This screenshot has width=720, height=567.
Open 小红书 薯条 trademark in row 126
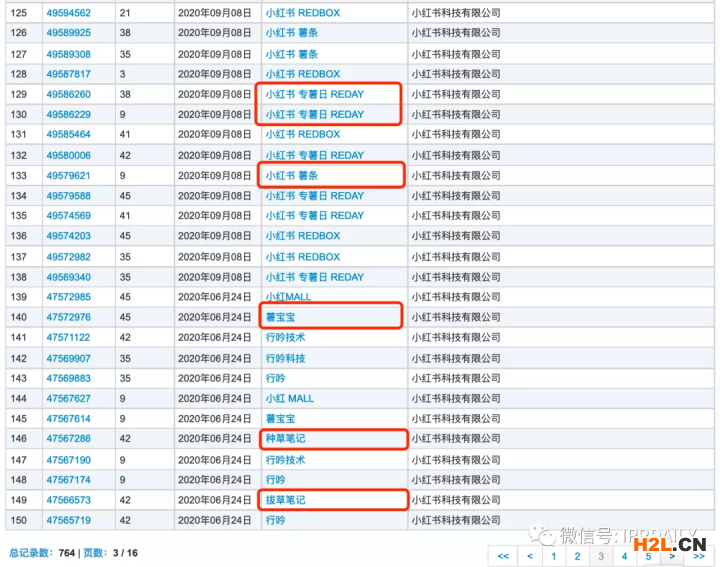click(x=292, y=33)
